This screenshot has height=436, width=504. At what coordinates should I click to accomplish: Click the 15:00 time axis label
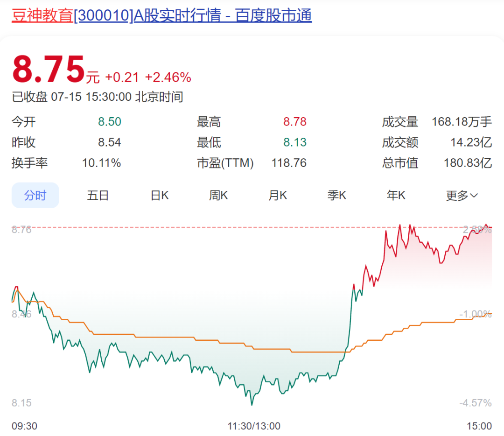tap(479, 426)
